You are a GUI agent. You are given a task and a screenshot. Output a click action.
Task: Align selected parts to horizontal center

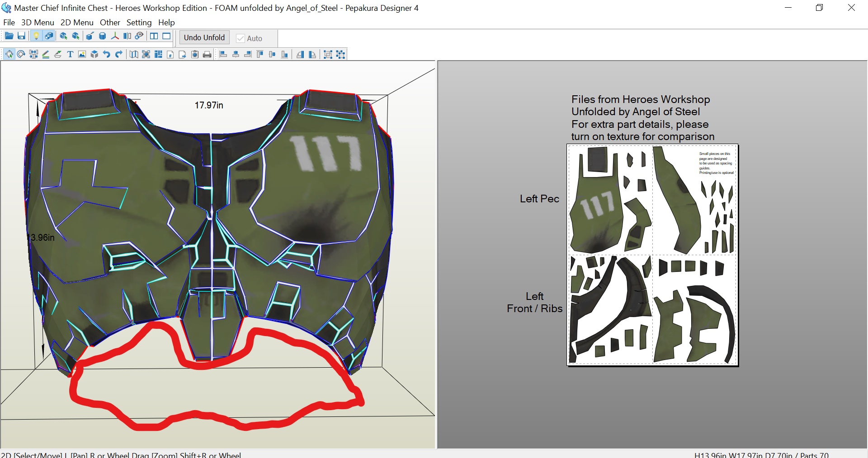(236, 54)
